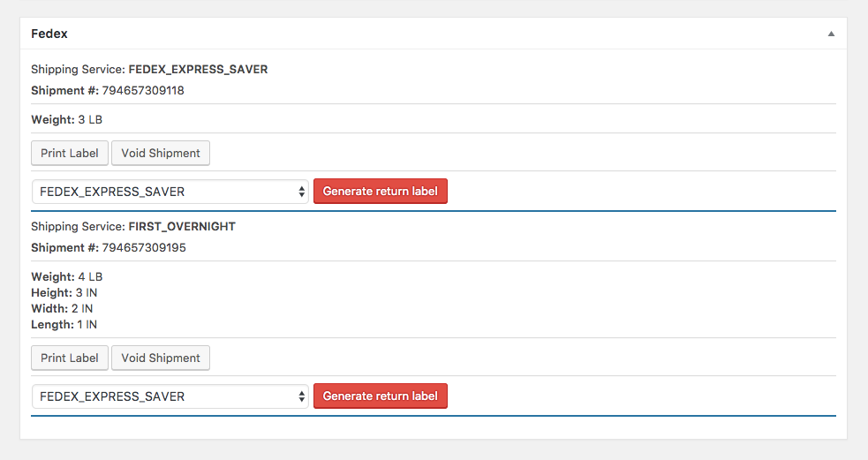This screenshot has width=868, height=460.
Task: Click the Weight: 4 LB line
Action: tap(67, 276)
